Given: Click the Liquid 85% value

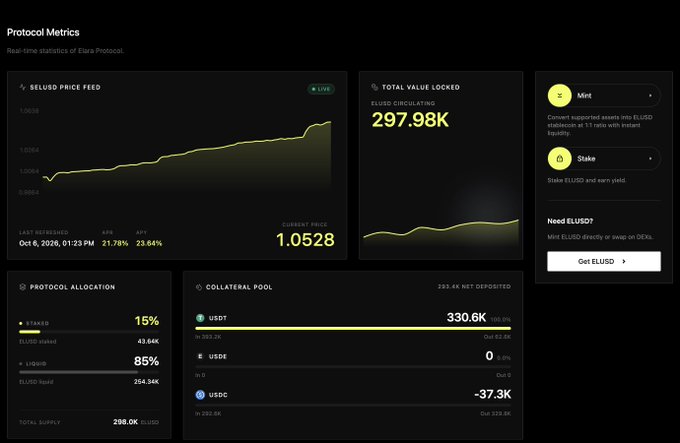Looking at the screenshot, I should click(147, 361).
